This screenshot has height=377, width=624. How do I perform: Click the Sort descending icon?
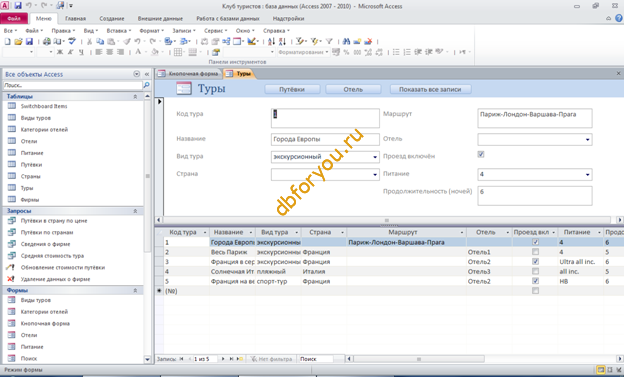[x=282, y=41]
